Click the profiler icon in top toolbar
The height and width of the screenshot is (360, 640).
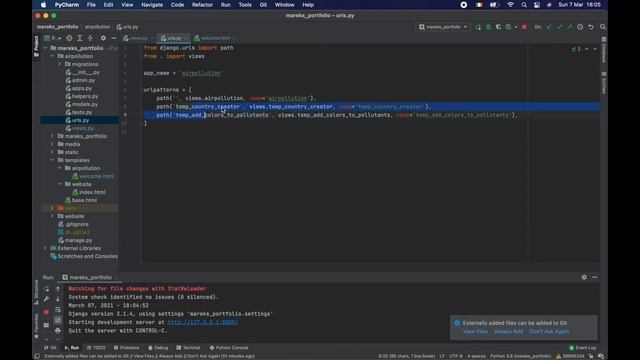click(x=508, y=27)
